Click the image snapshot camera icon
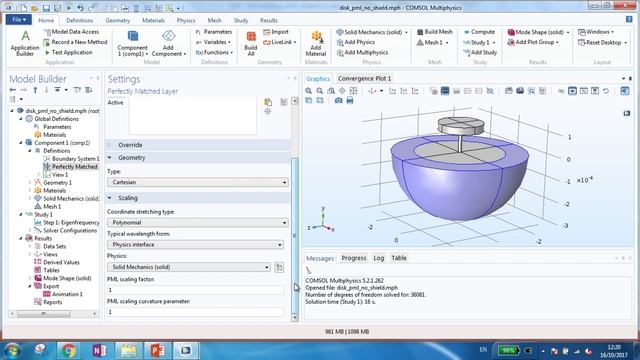640x360 pixels. click(x=338, y=100)
